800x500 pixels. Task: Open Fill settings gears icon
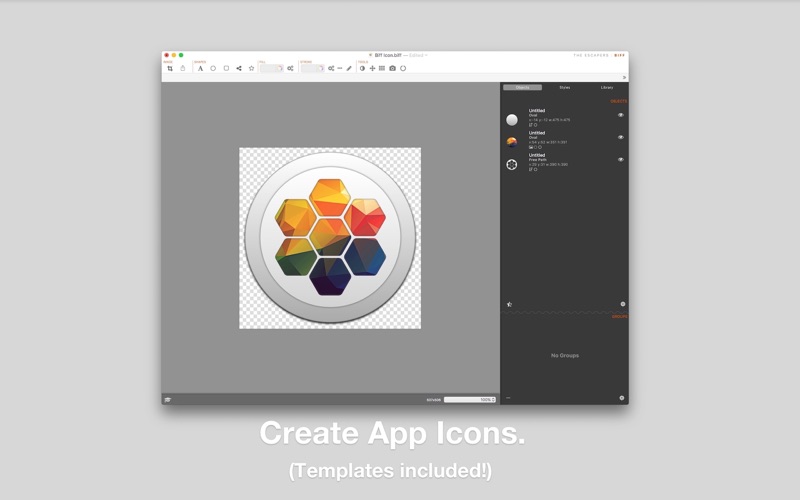click(x=290, y=68)
